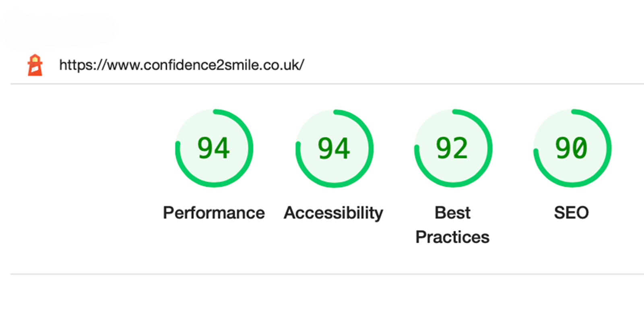Click the Accessibility category label

coord(333,213)
